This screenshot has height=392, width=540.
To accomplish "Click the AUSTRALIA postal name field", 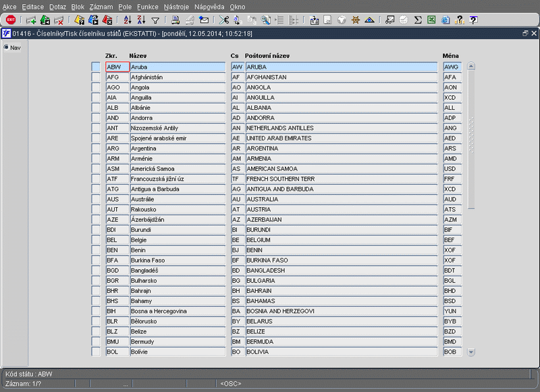I will 342,199.
